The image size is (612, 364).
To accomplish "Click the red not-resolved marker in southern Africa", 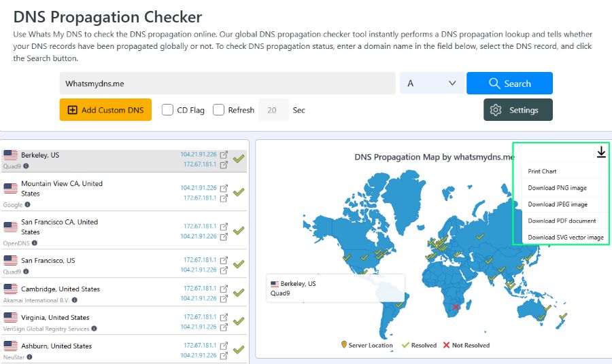I will [455, 307].
